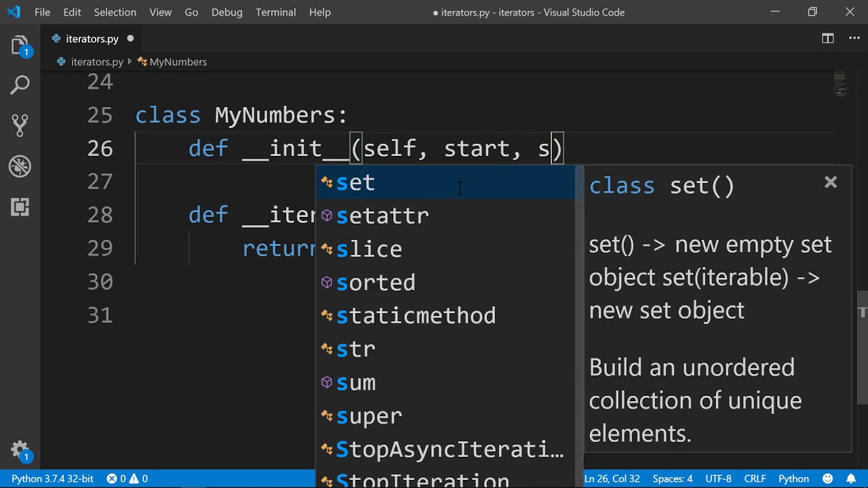
Task: Click Spaces: 4 indentation setting
Action: click(x=673, y=479)
